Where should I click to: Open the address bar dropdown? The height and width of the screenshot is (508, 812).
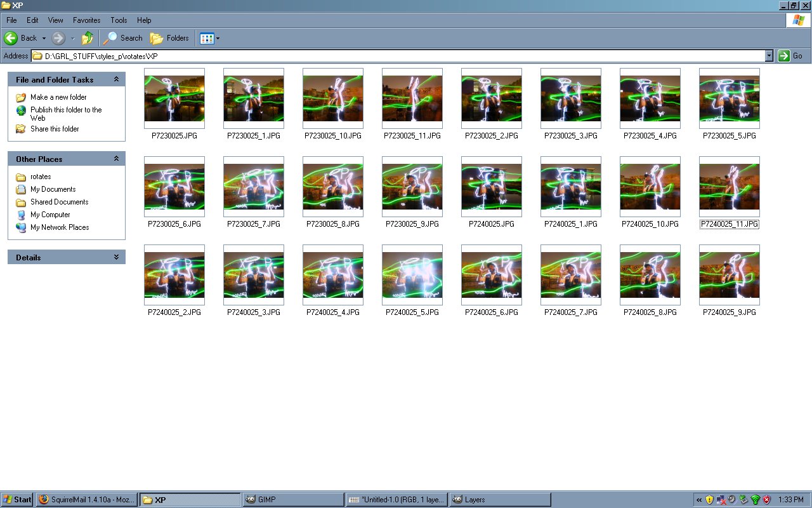click(769, 56)
